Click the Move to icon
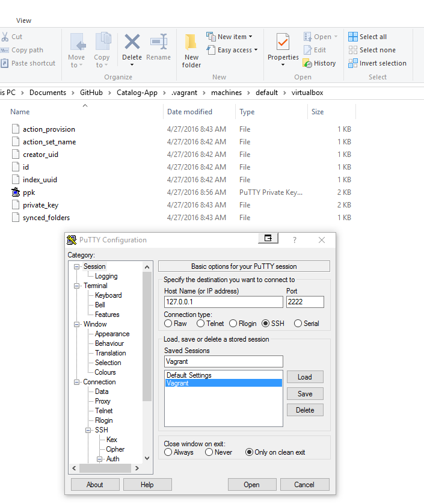The width and height of the screenshot is (424, 504). point(78,41)
